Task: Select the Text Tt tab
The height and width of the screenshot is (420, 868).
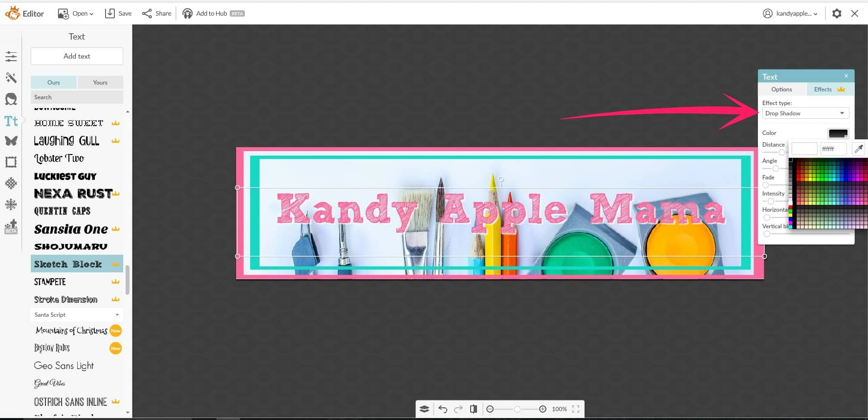Action: point(11,121)
